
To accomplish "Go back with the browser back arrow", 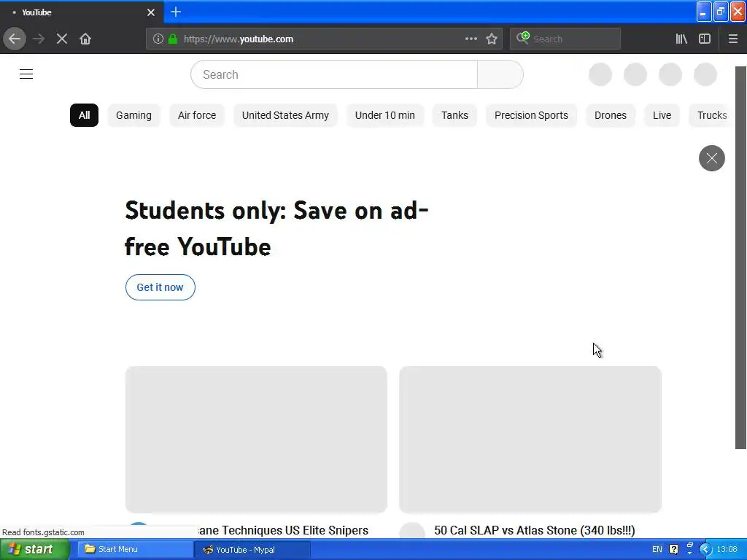I will coord(15,39).
